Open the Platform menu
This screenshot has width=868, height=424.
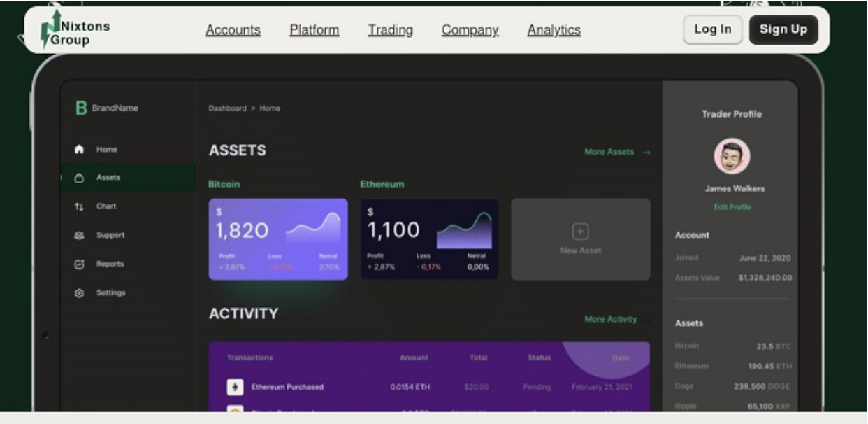pyautogui.click(x=314, y=30)
